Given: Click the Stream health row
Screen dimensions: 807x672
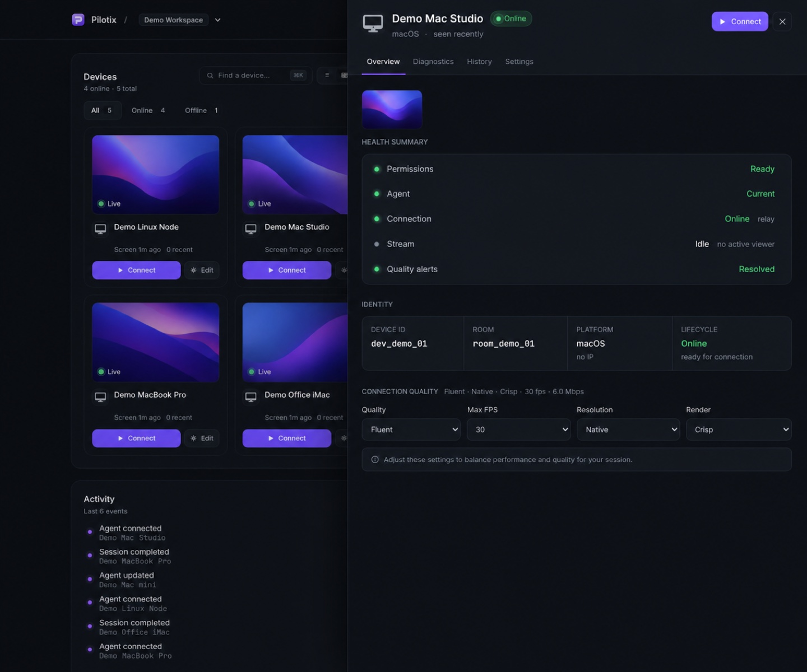Looking at the screenshot, I should click(576, 244).
